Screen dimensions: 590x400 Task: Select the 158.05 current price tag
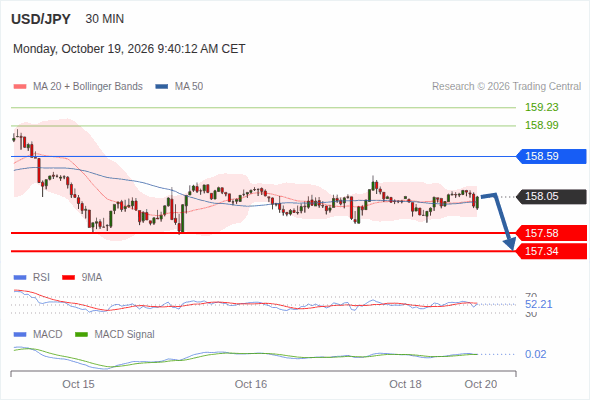click(551, 196)
